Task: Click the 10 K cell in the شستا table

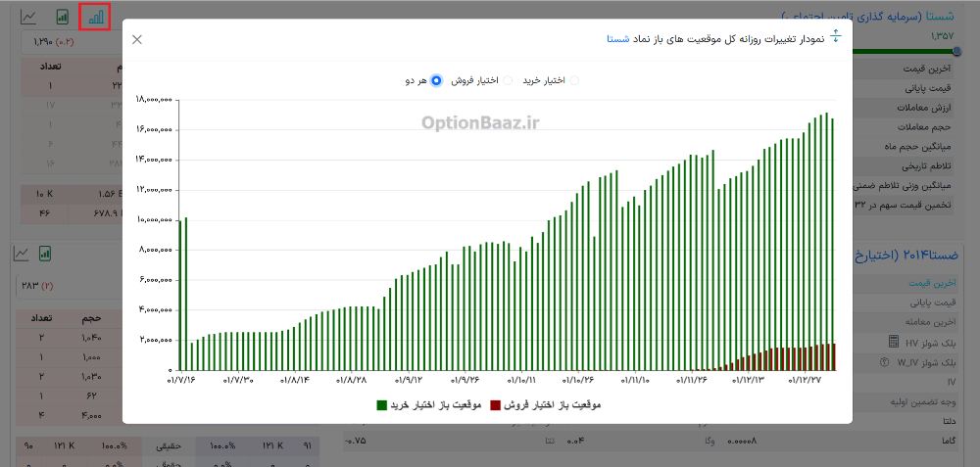Action: [43, 194]
